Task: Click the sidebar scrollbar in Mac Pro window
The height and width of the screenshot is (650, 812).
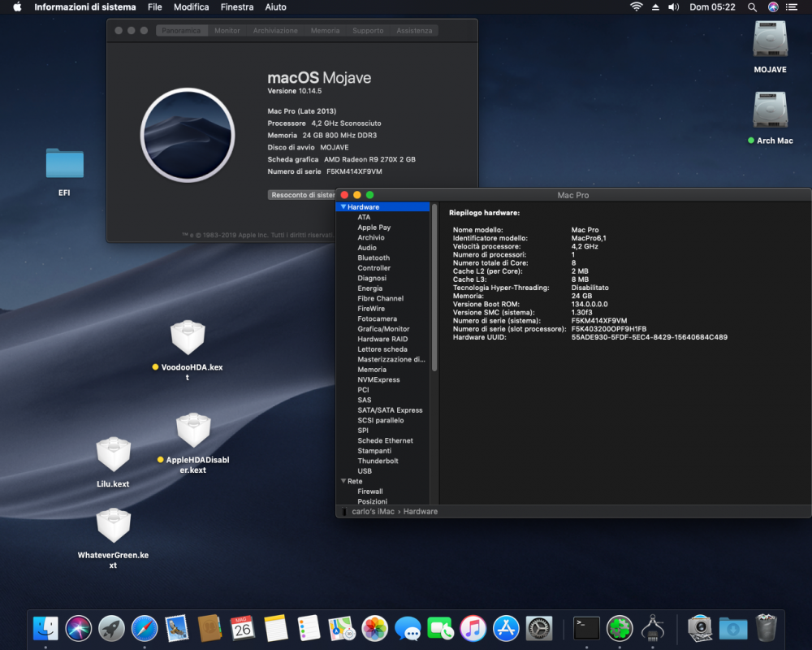Action: point(434,288)
